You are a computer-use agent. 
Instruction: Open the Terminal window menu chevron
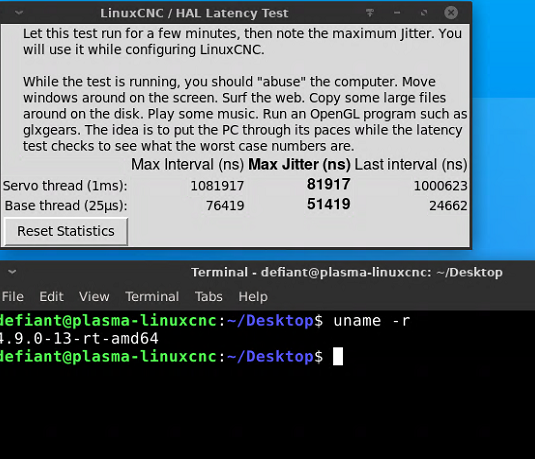point(12,272)
